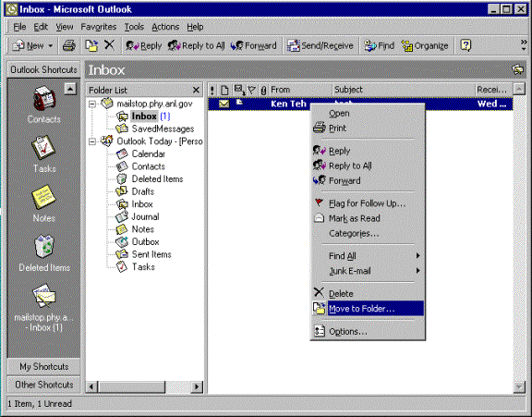Sort by item type icon column header

coord(224,90)
